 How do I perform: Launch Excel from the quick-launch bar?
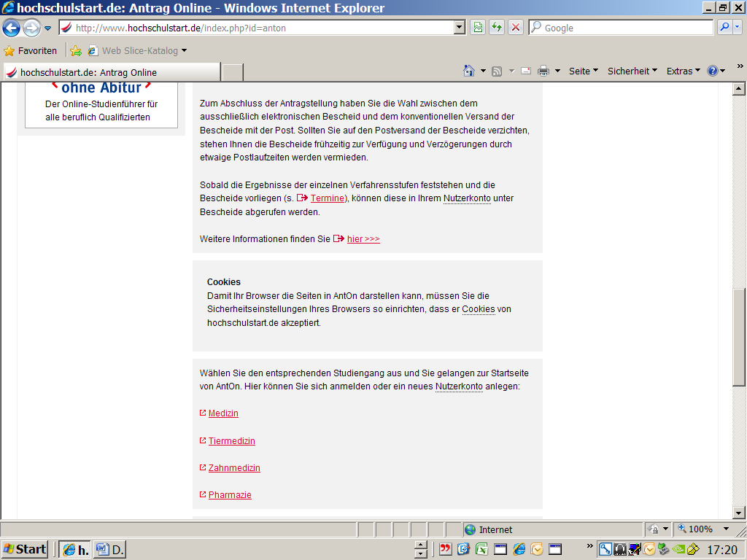click(481, 550)
